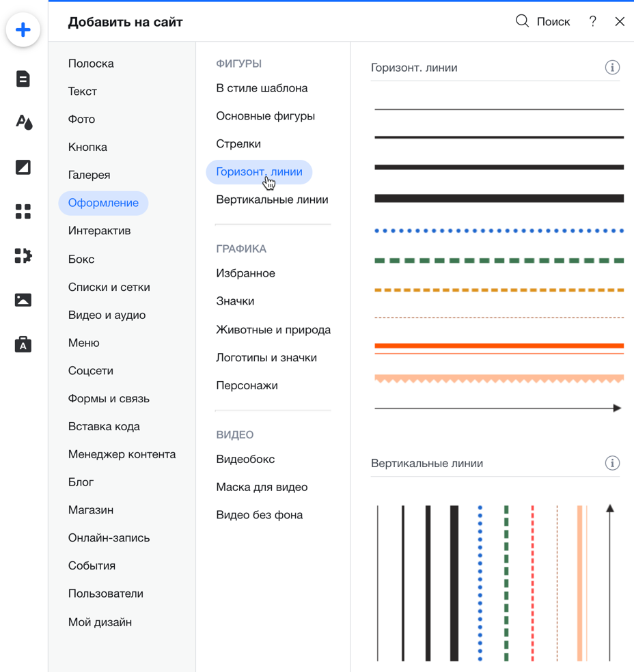Select the Галерея category
Image resolution: width=634 pixels, height=672 pixels.
[x=89, y=175]
